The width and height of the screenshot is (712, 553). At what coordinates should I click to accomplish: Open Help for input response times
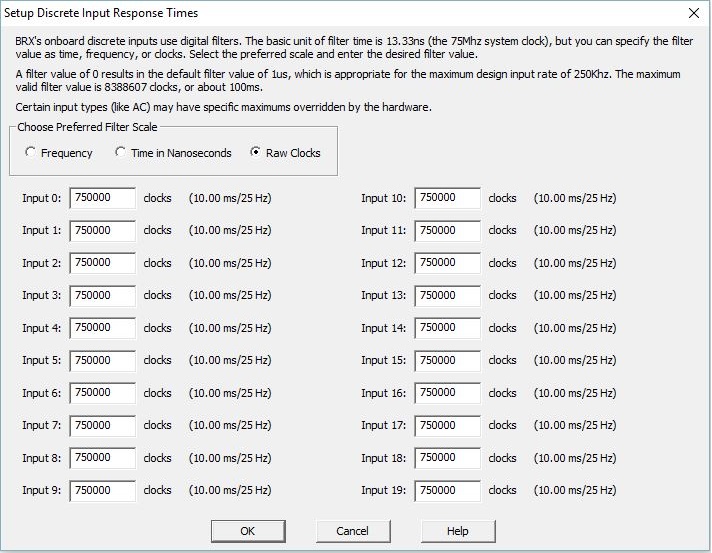[458, 530]
